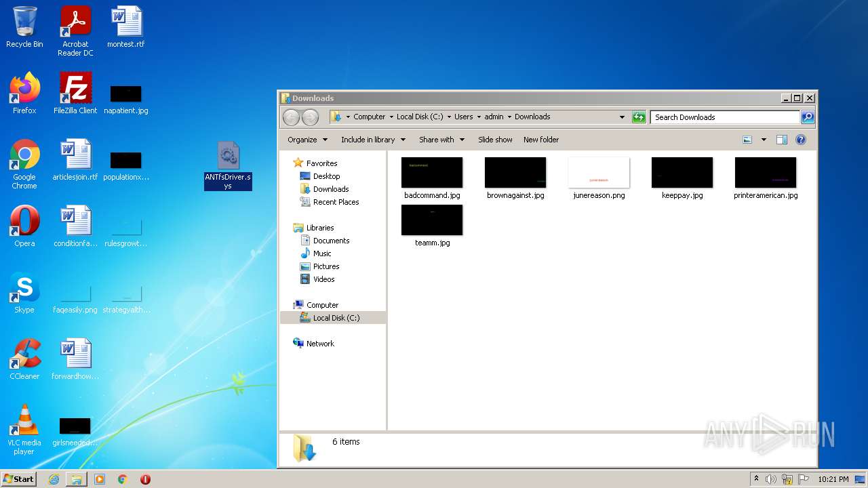Viewport: 868px width, 488px height.
Task: Open CCleaner desktop shortcut
Action: pos(24,359)
